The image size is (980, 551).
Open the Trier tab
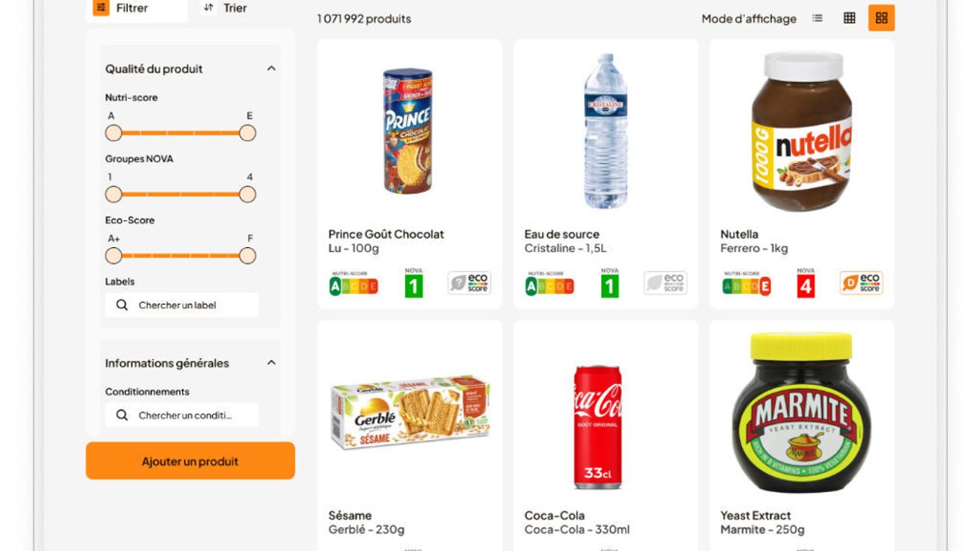coord(226,8)
